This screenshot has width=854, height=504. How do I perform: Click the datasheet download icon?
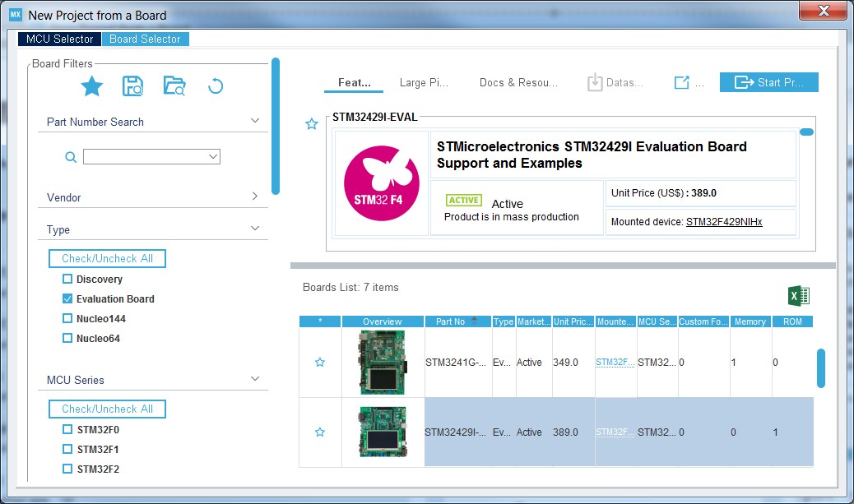[x=595, y=82]
